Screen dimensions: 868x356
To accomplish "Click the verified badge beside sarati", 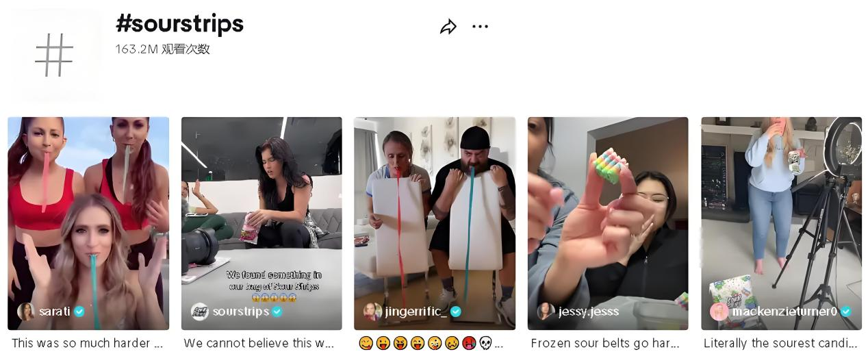I will 79,311.
